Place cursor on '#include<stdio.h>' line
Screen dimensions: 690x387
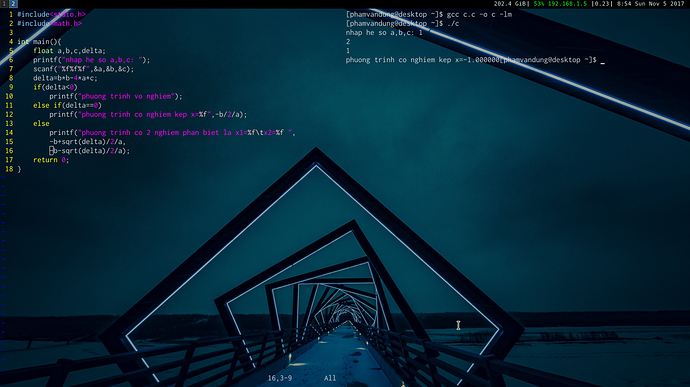pos(51,15)
